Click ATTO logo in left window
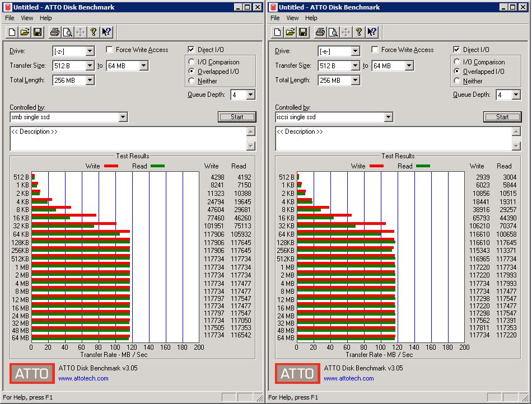The image size is (532, 404). coord(32,373)
